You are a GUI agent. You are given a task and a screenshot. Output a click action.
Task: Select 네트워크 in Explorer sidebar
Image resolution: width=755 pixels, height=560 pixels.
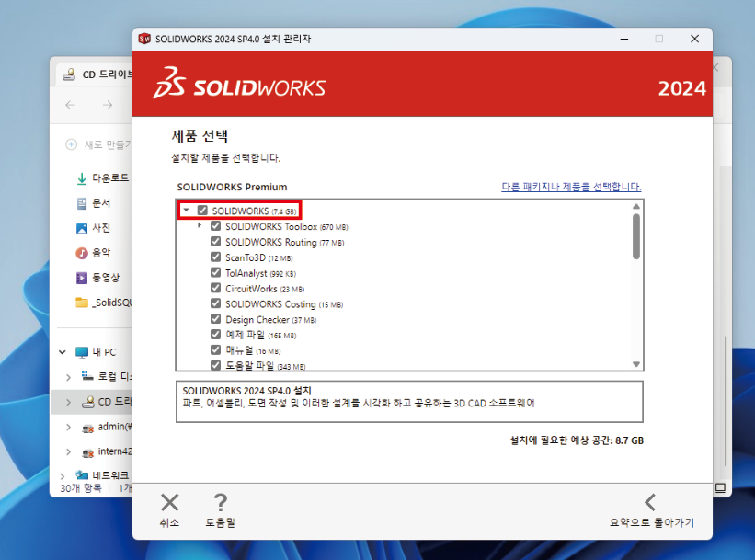tap(102, 475)
